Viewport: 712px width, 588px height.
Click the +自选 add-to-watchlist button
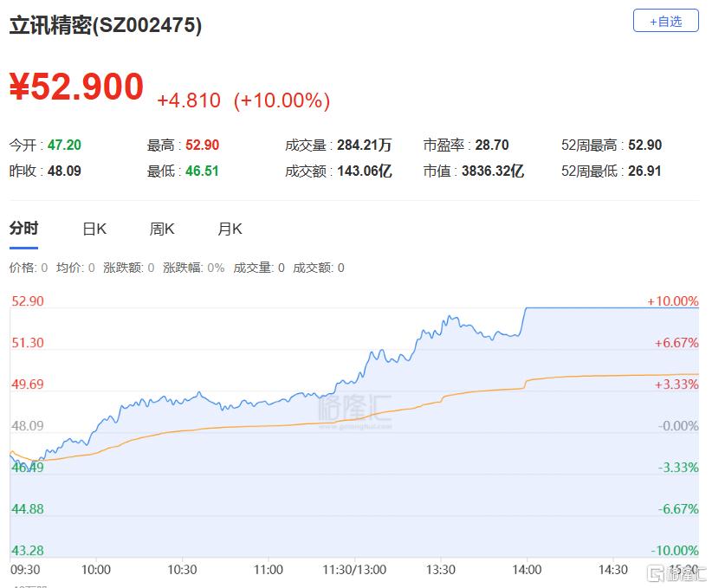point(666,21)
